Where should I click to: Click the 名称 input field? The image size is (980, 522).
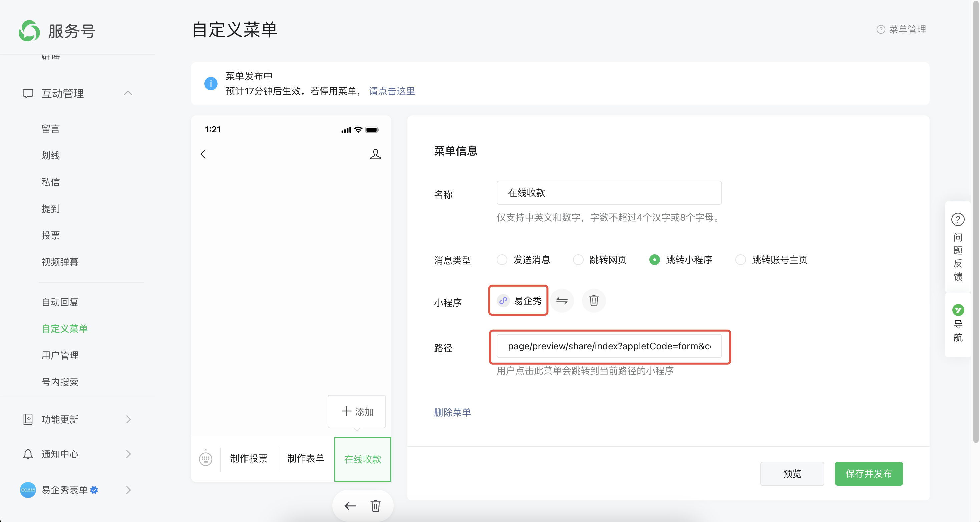pyautogui.click(x=609, y=193)
